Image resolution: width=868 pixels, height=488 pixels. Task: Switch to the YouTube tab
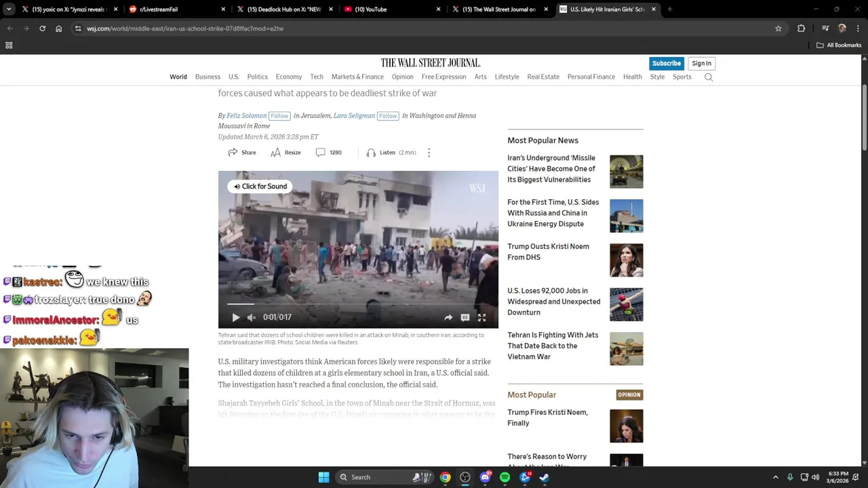tap(392, 9)
